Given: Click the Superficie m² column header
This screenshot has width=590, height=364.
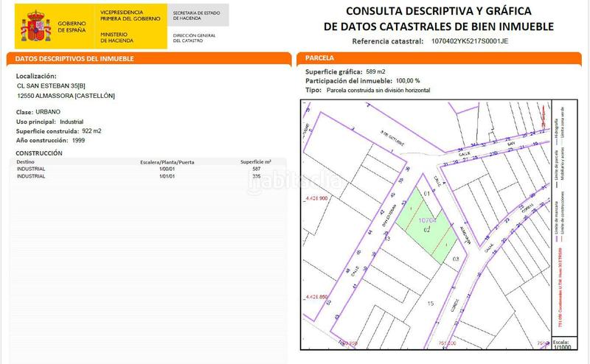Looking at the screenshot, I should [x=256, y=161].
